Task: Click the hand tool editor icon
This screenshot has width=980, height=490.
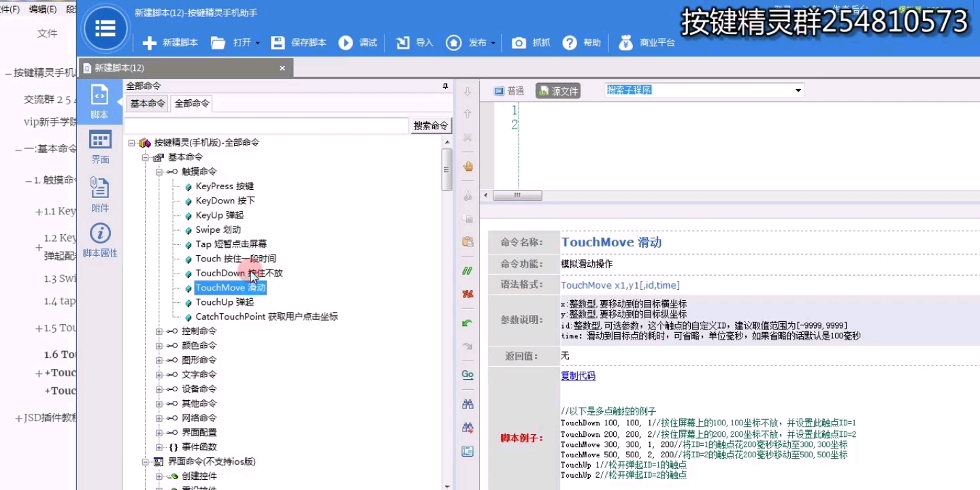Action: 468,167
